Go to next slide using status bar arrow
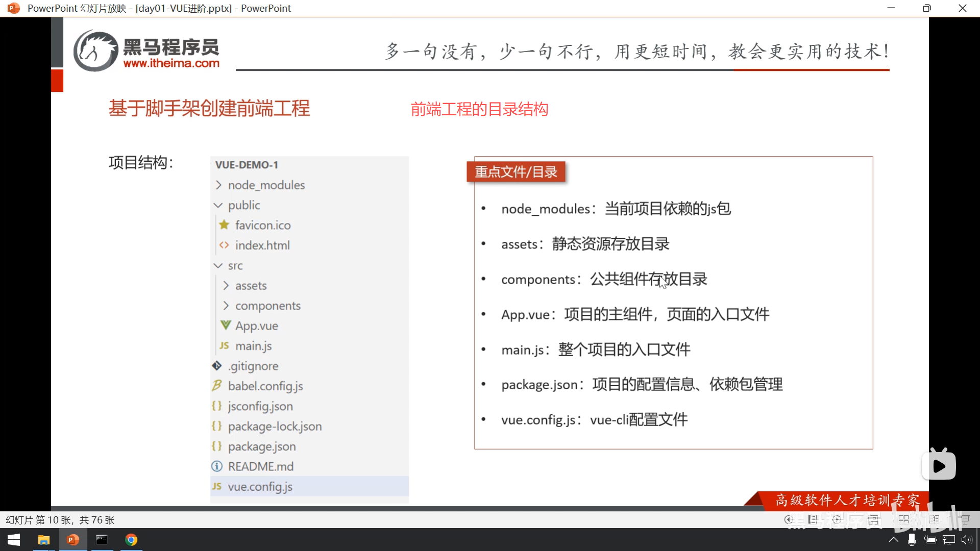Image resolution: width=980 pixels, height=551 pixels. (x=837, y=519)
